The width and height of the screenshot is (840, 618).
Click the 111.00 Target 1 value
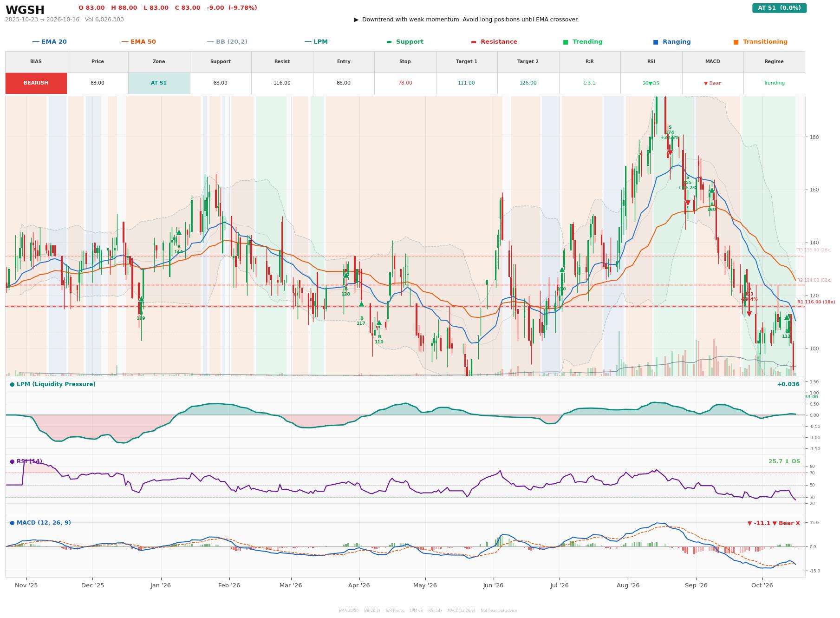tap(467, 83)
